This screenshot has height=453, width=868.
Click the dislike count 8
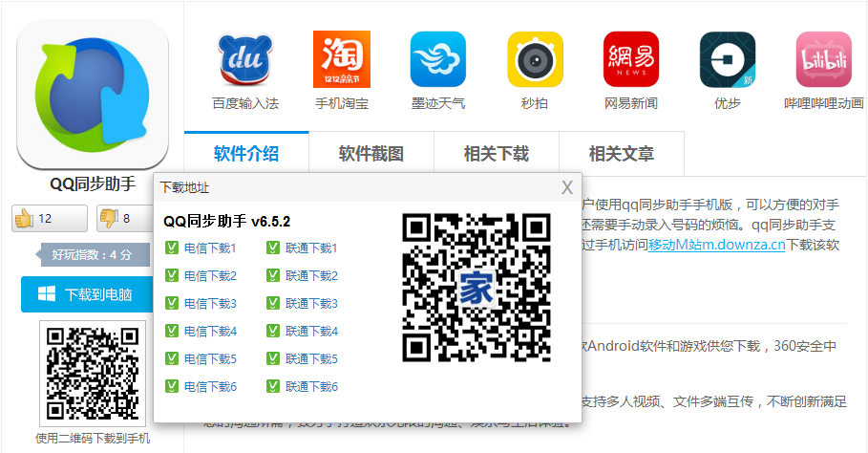(x=126, y=219)
